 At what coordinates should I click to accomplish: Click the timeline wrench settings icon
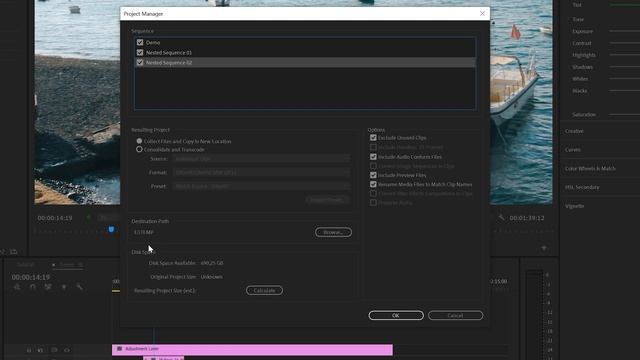pyautogui.click(x=79, y=287)
